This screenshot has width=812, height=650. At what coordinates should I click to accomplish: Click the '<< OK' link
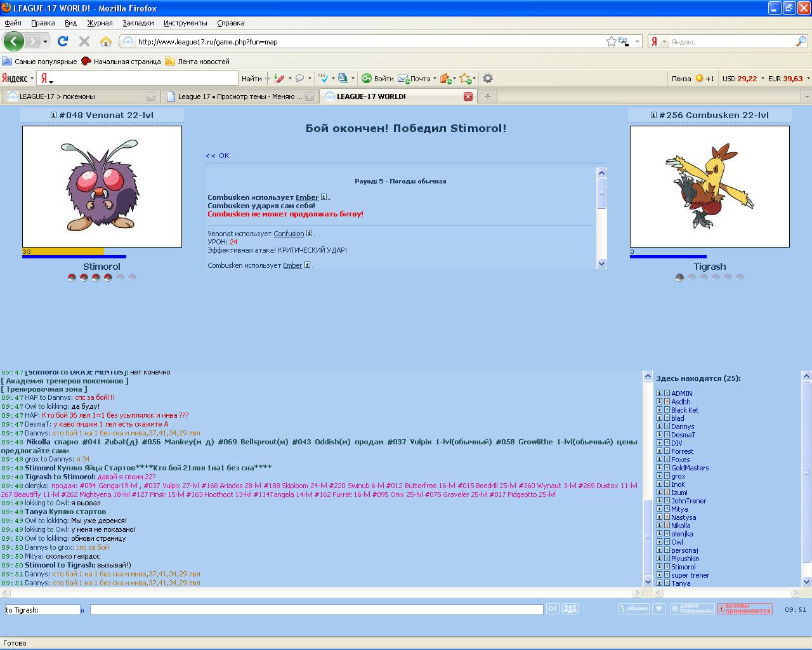click(217, 156)
